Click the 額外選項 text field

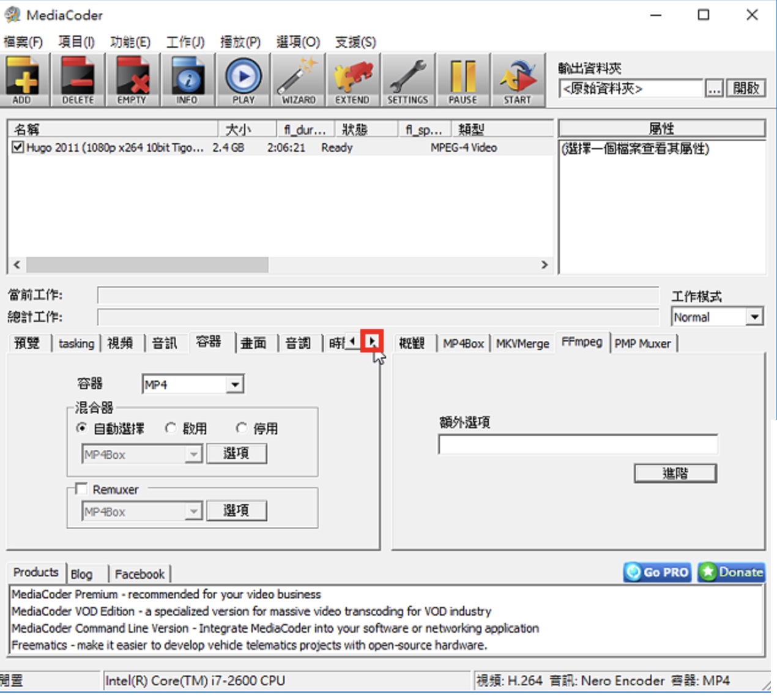pyautogui.click(x=578, y=444)
